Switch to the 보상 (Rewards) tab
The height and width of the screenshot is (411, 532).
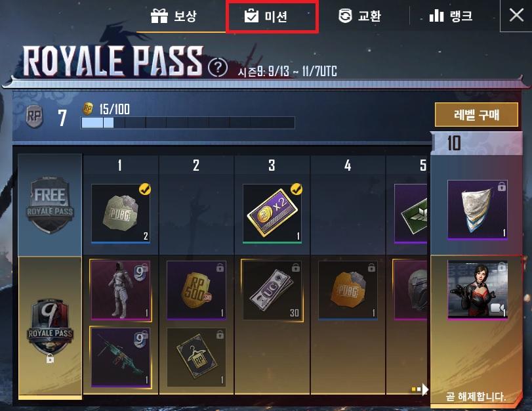tap(174, 16)
